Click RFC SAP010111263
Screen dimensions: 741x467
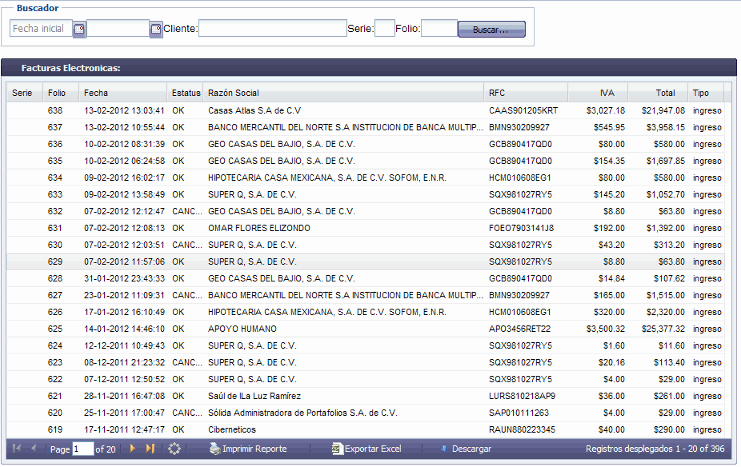(x=519, y=413)
